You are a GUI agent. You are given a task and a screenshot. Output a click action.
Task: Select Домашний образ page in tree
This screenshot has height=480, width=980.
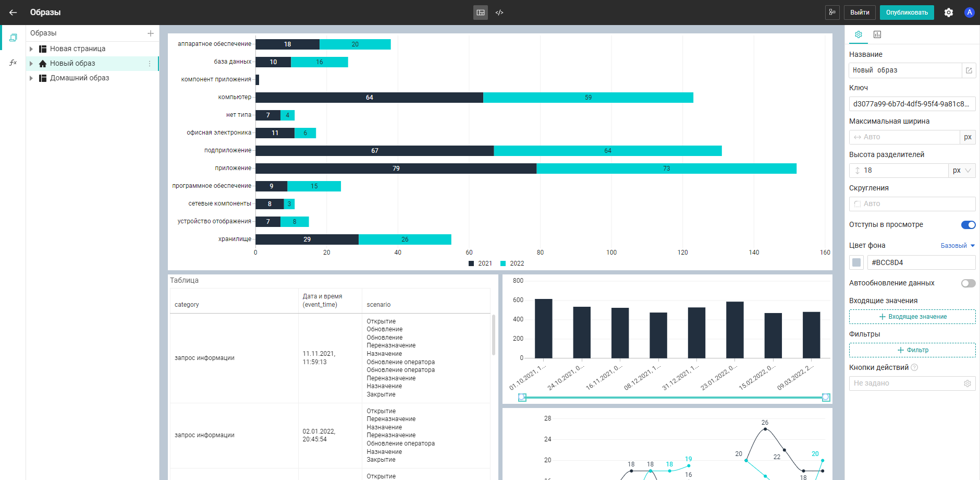click(80, 78)
